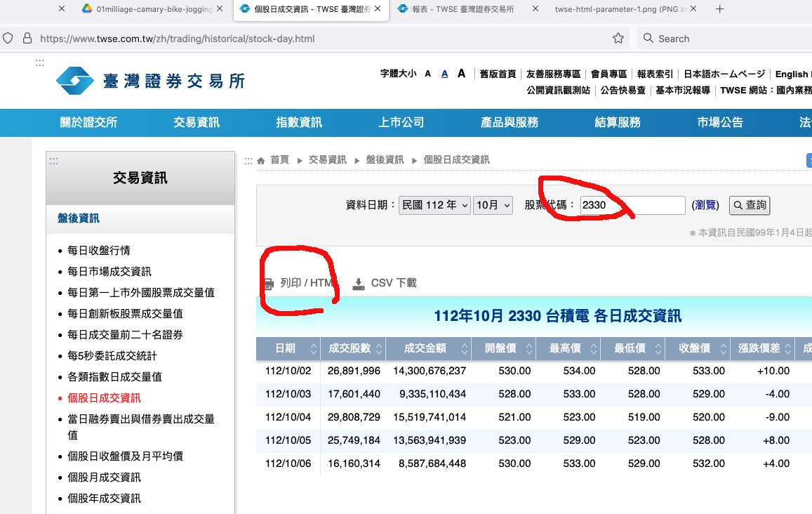Click the 查詢 search button
The height and width of the screenshot is (514, 812).
pos(750,205)
